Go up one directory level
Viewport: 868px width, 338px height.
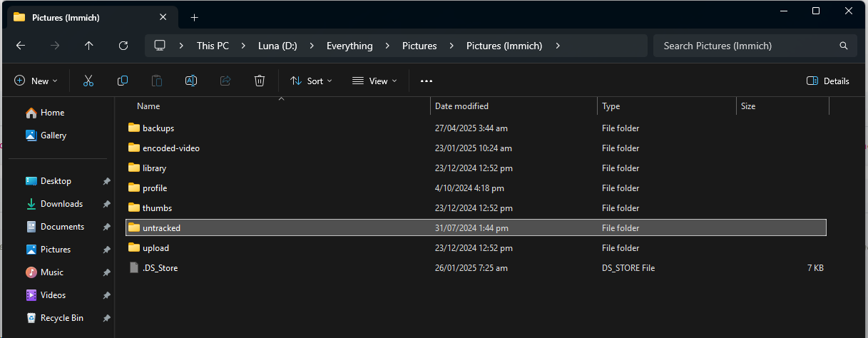coord(89,46)
